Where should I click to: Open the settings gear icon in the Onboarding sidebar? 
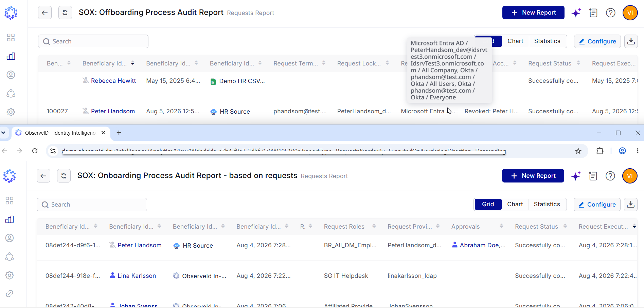(10, 275)
